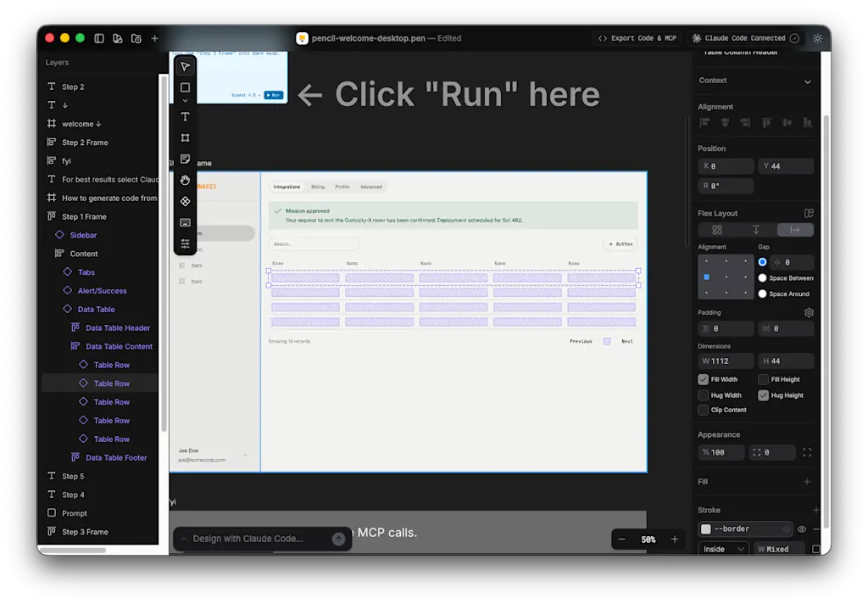Click Export Code & MCP button

click(637, 38)
